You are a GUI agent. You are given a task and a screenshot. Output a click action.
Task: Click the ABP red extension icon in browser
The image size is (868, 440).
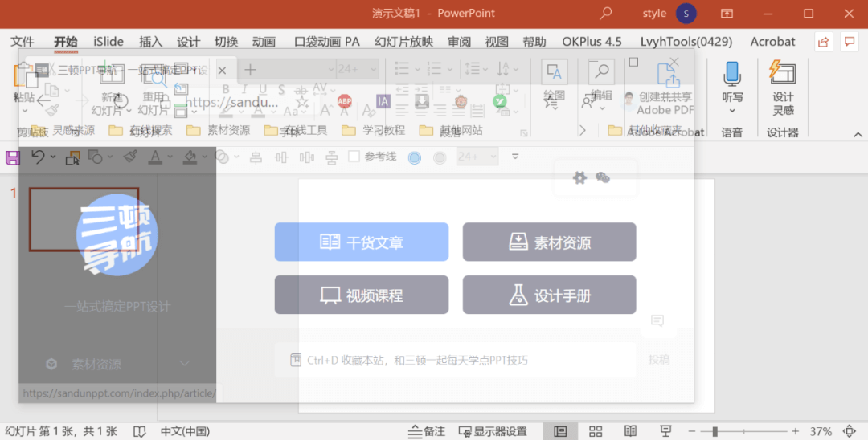[x=344, y=101]
